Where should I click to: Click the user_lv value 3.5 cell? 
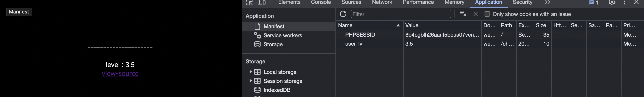pyautogui.click(x=442, y=44)
